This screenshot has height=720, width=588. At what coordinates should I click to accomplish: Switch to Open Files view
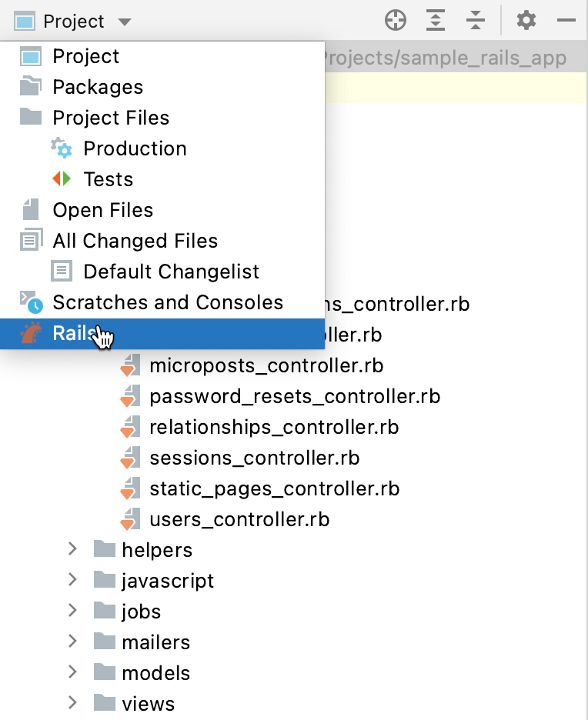(102, 210)
